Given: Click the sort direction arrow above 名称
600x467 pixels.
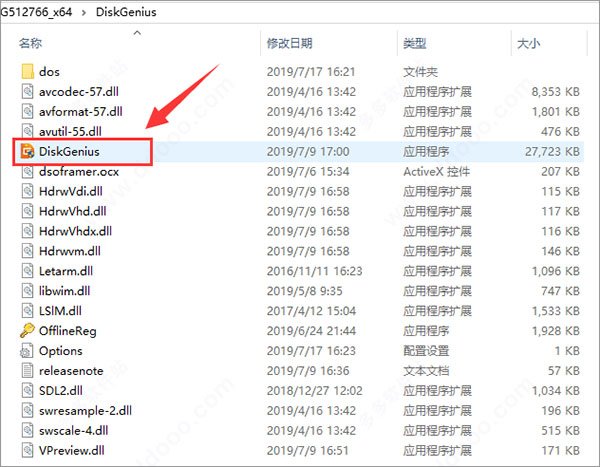Looking at the screenshot, I should point(137,33).
